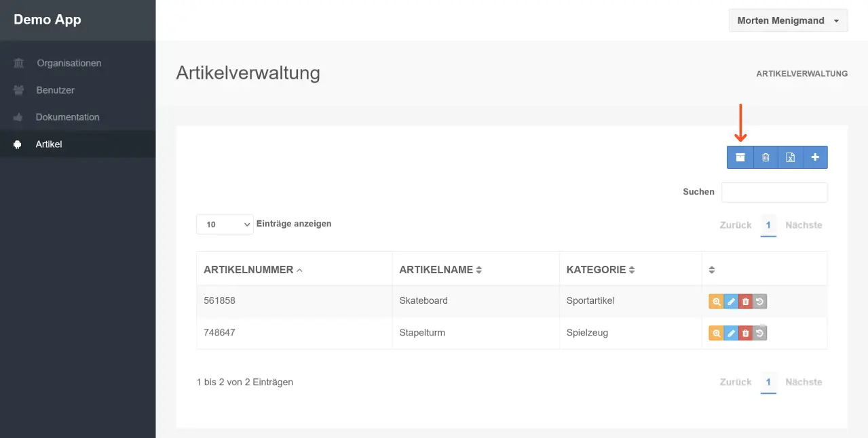868x438 pixels.
Task: Click the blue trash toolbar button
Action: click(766, 157)
